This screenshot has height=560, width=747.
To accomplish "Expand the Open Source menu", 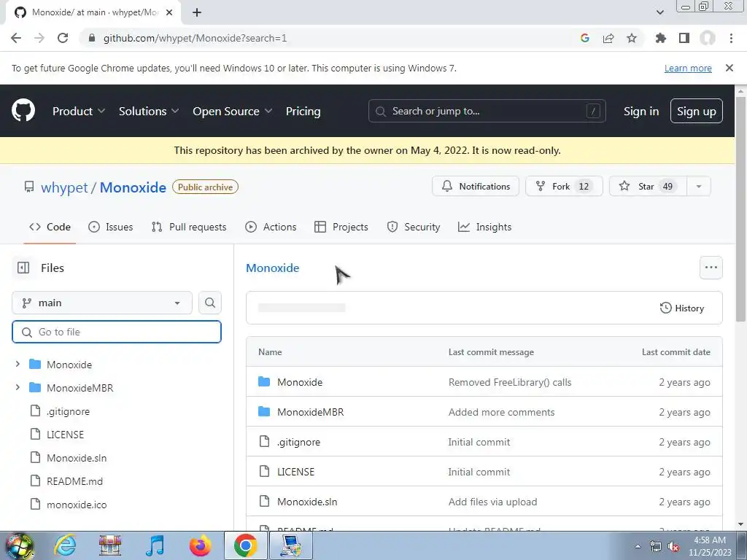I will [x=233, y=112].
